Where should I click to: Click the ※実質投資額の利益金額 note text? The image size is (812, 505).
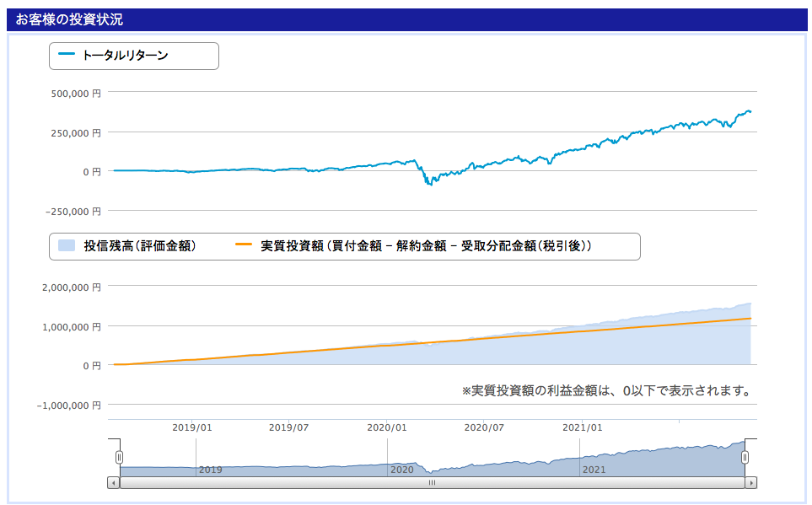coord(606,390)
